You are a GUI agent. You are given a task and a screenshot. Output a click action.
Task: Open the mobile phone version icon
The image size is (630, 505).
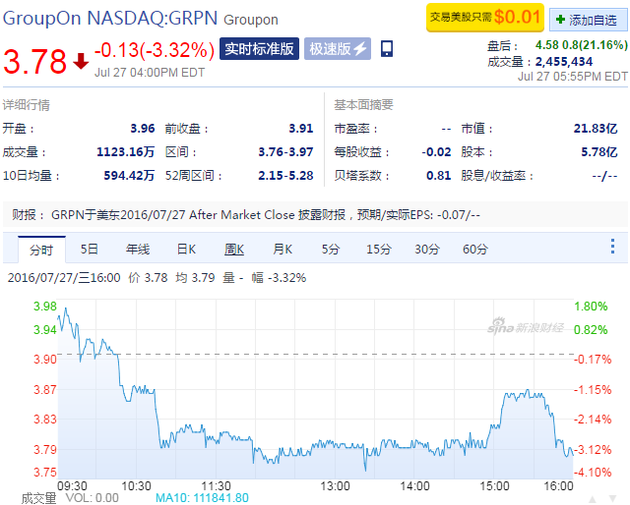[x=387, y=49]
